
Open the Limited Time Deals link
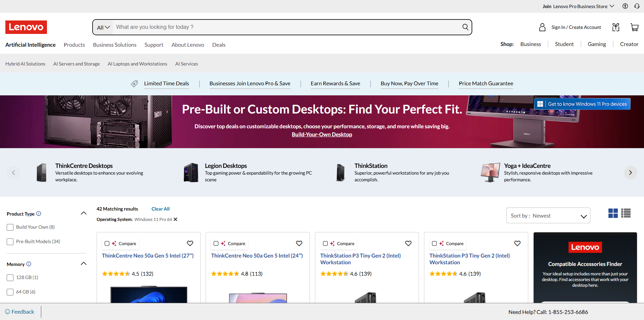167,84
